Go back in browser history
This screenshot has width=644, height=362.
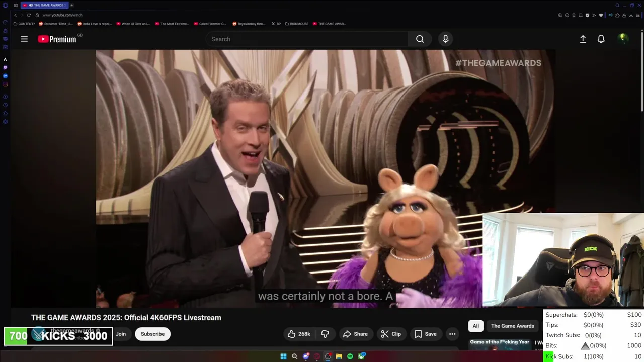15,15
